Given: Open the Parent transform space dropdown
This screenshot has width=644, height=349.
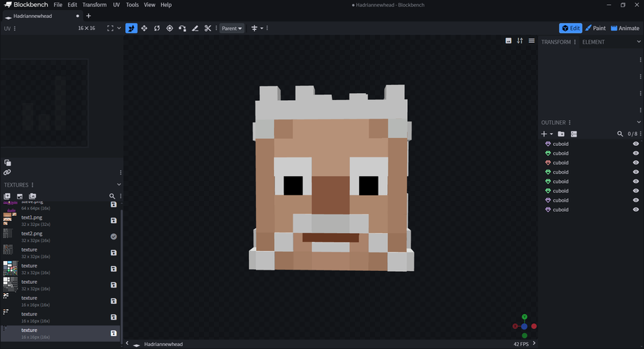Looking at the screenshot, I should [232, 29].
